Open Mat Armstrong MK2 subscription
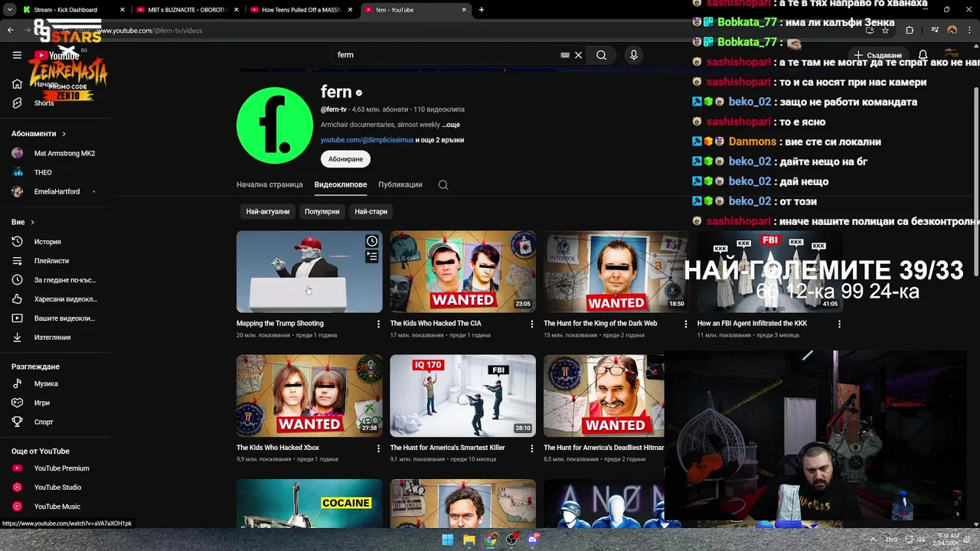Viewport: 980px width, 551px height. 55,153
